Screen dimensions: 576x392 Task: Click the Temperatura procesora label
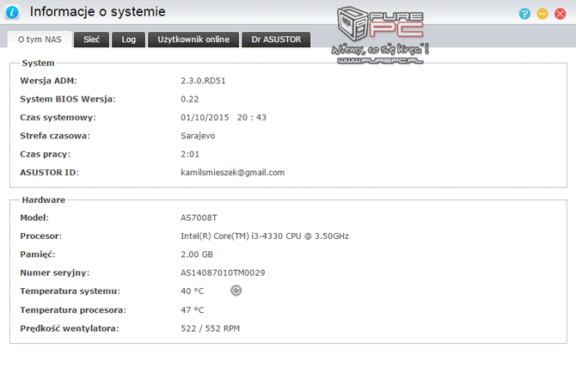(x=73, y=310)
